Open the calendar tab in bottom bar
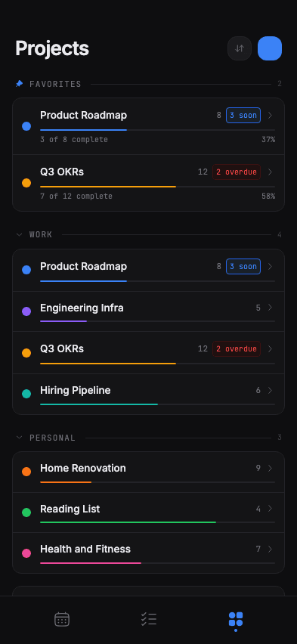Image resolution: width=297 pixels, height=644 pixels. (x=62, y=619)
